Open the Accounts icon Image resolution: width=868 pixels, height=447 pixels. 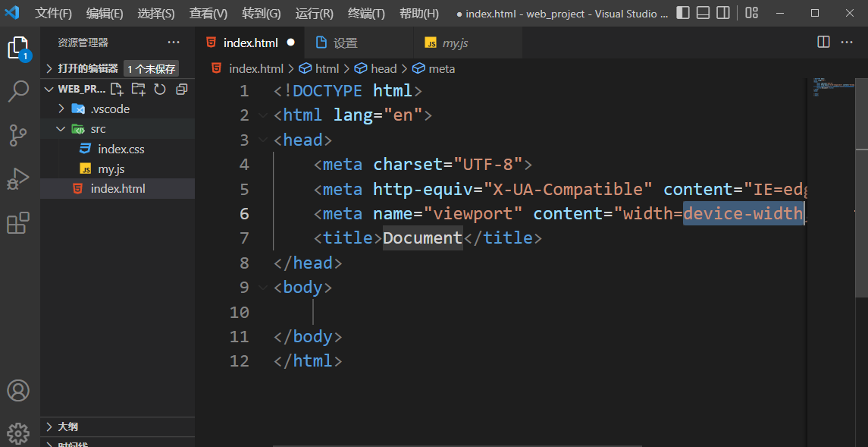[x=18, y=391]
